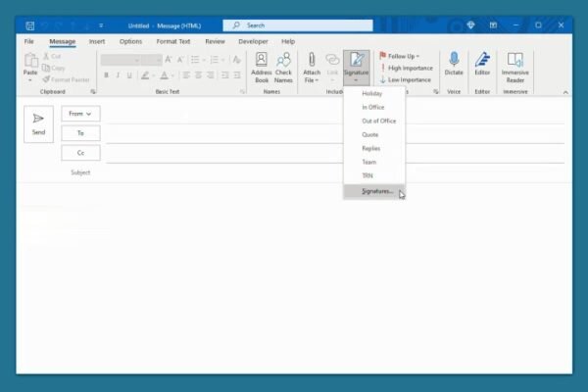Open the Editor tool
Viewport: 588px width, 392px height.
tap(482, 64)
